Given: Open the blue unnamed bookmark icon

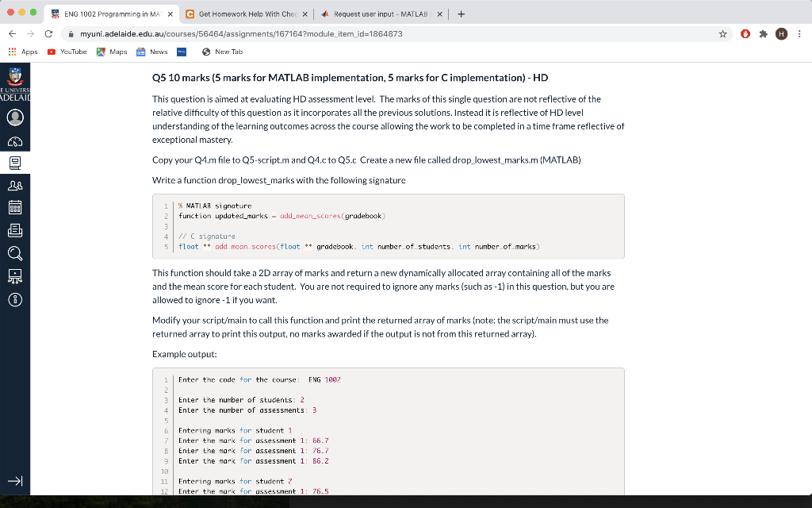Looking at the screenshot, I should (182, 52).
